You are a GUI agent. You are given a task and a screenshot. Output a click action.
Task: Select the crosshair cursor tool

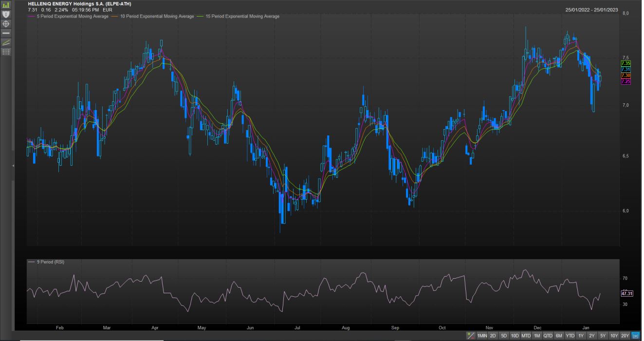pos(6,23)
